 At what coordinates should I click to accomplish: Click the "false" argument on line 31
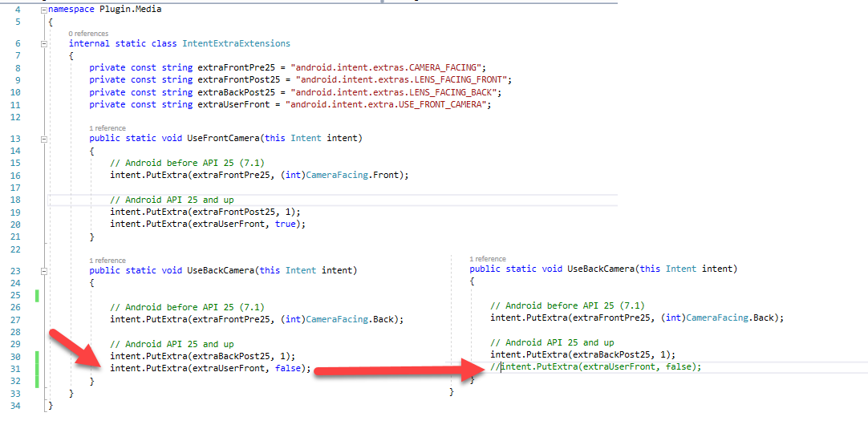pyautogui.click(x=288, y=369)
